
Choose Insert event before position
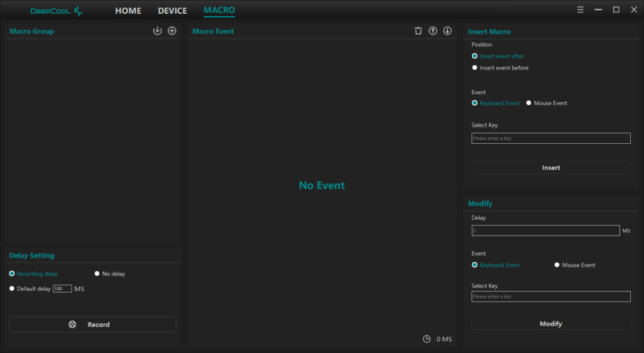[475, 68]
